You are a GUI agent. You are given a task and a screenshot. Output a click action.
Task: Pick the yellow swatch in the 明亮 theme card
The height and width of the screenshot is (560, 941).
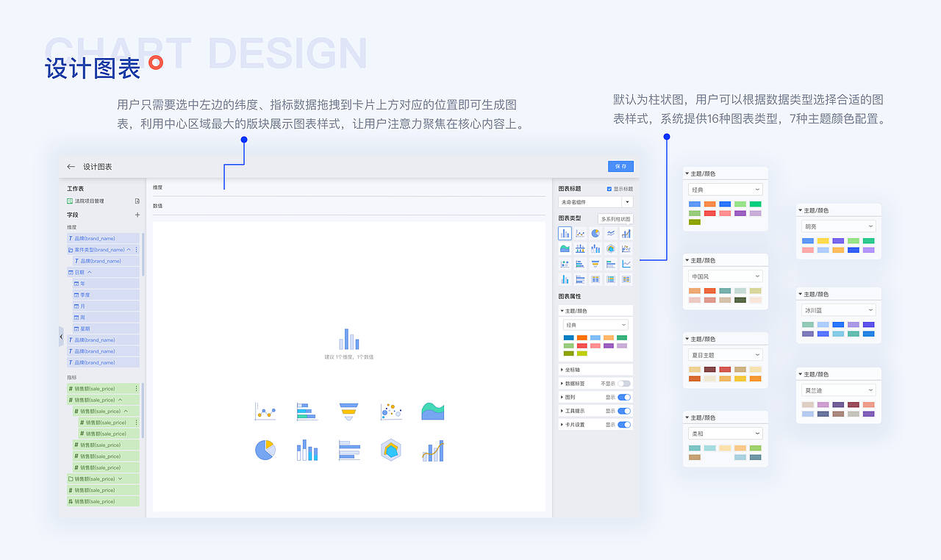click(x=823, y=240)
